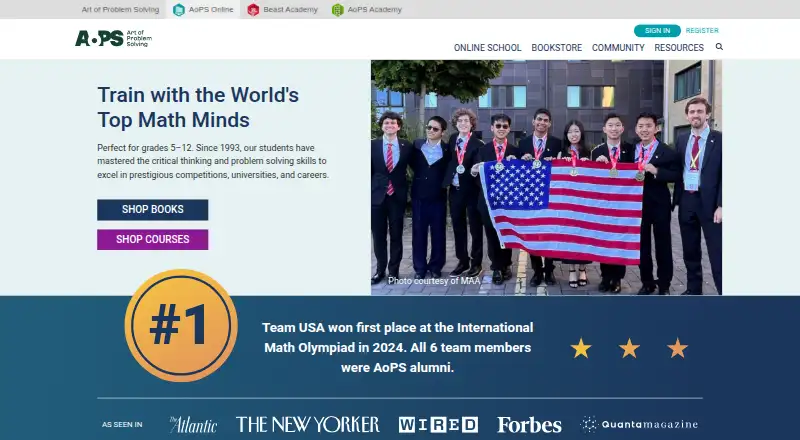Switch to the AoPS Online tab
This screenshot has height=440, width=800.
pos(203,10)
